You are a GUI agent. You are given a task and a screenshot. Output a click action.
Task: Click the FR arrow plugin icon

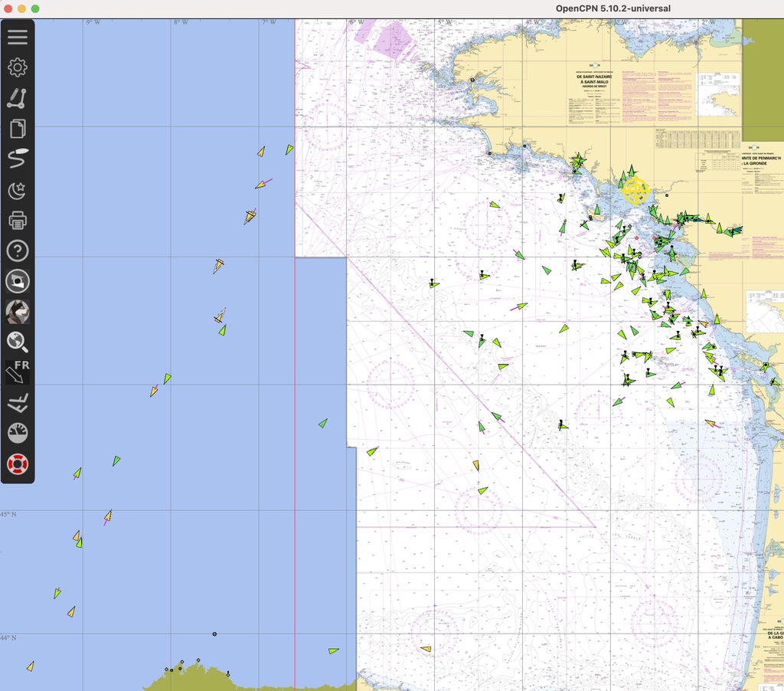pos(18,372)
